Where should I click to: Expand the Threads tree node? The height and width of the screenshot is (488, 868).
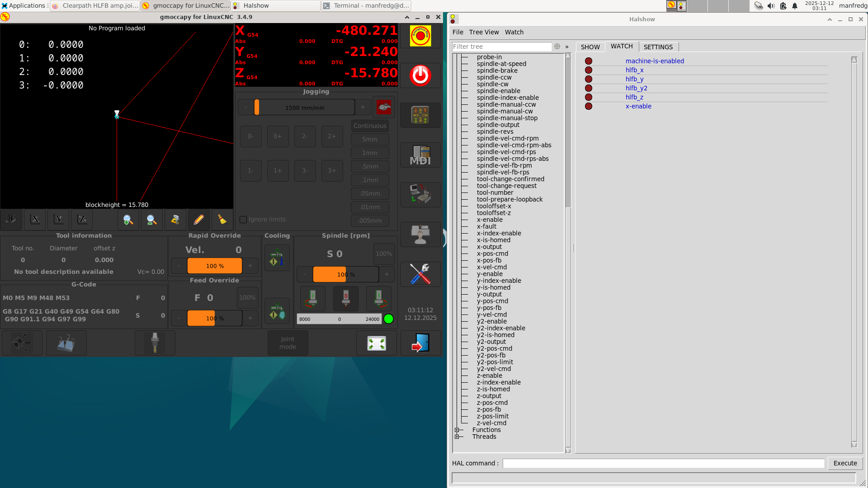(457, 436)
